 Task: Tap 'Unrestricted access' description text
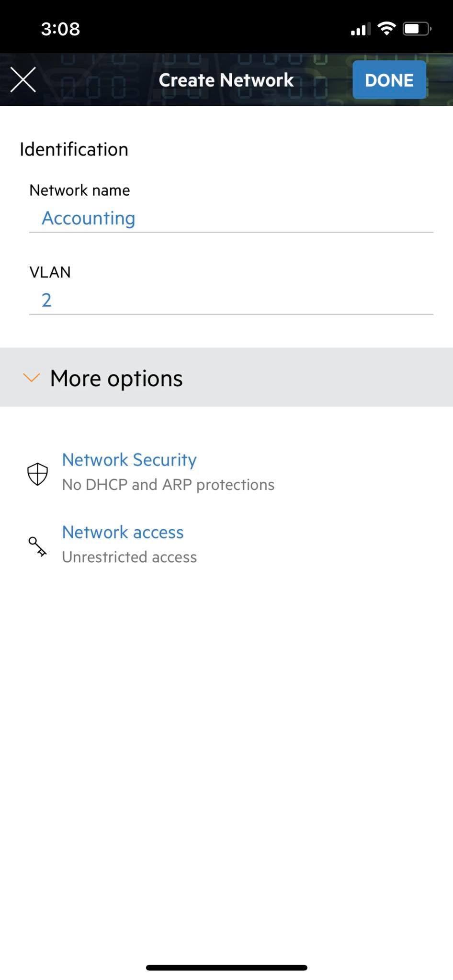coord(129,557)
